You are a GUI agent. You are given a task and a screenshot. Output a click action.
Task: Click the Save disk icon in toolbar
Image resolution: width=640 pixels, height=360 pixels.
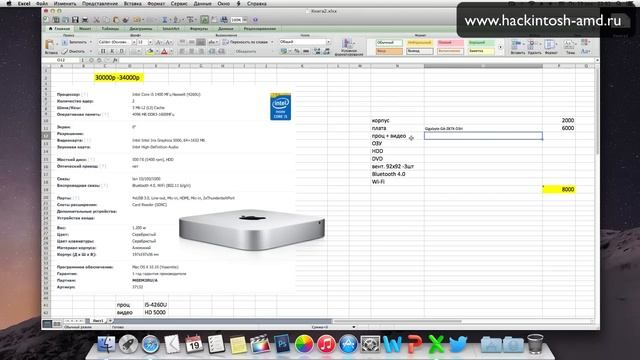tap(75, 20)
